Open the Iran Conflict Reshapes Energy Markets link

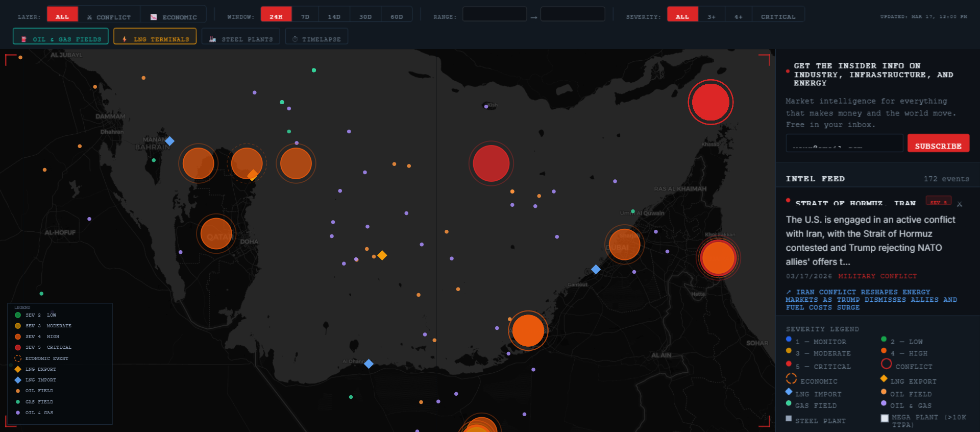click(871, 300)
